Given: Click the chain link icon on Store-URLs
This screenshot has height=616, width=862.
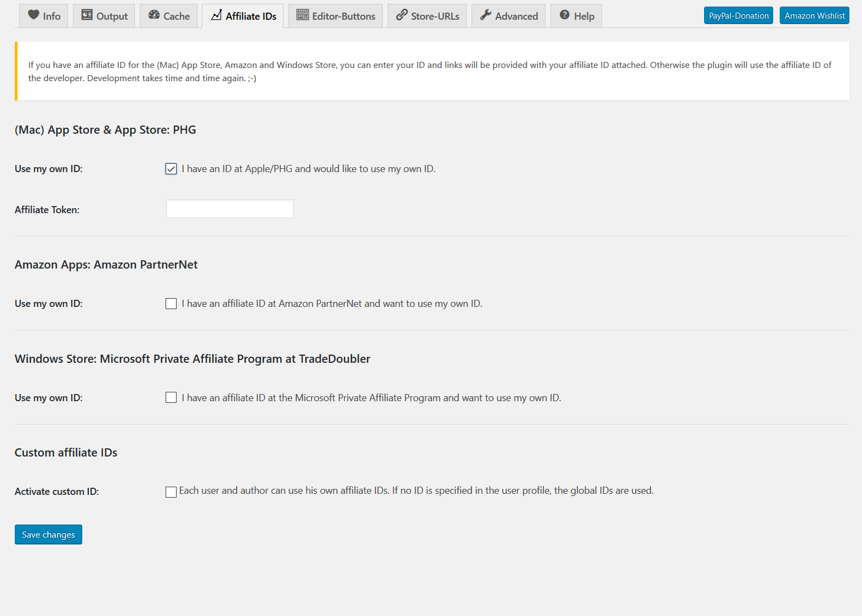Looking at the screenshot, I should (x=402, y=15).
